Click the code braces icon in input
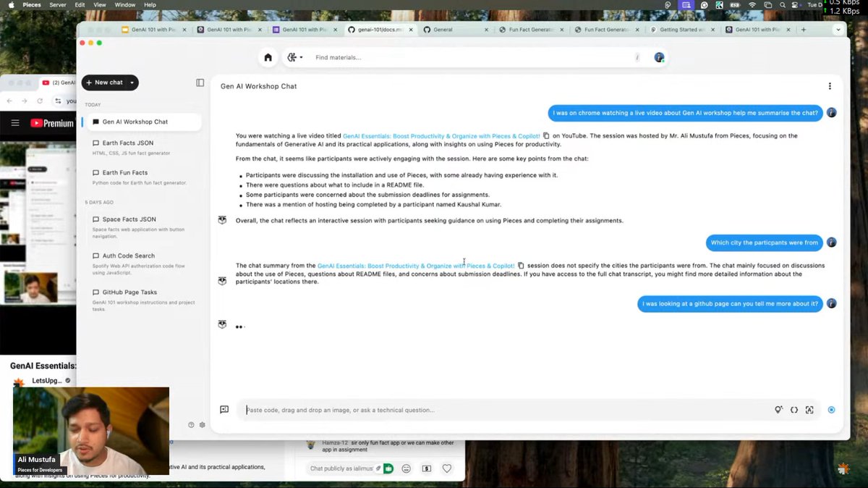This screenshot has width=868, height=488. coord(794,410)
